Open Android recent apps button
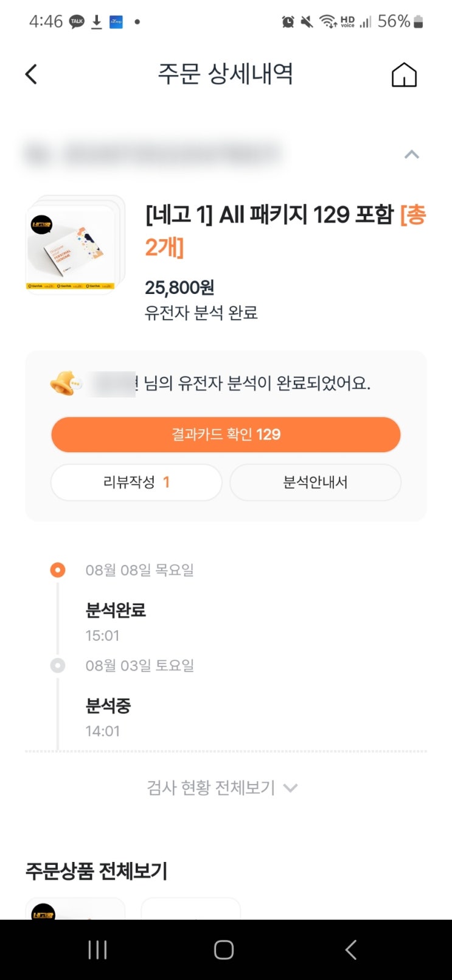The width and height of the screenshot is (452, 980). [97, 950]
